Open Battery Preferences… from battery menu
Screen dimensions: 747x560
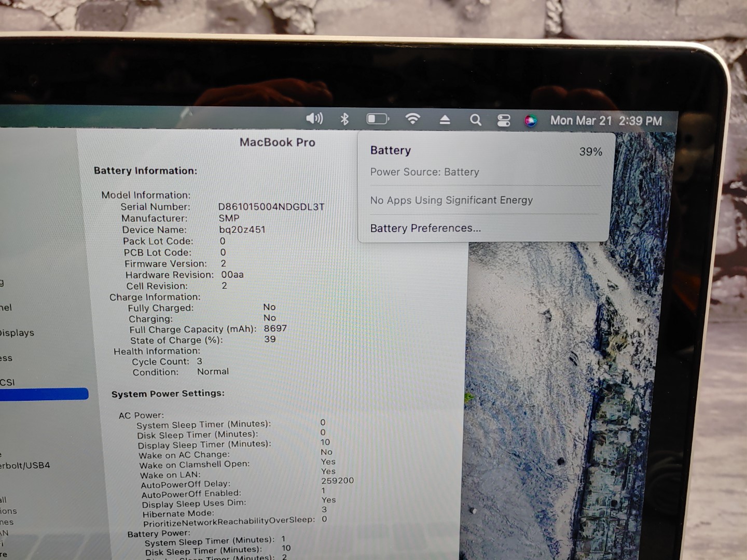(425, 228)
